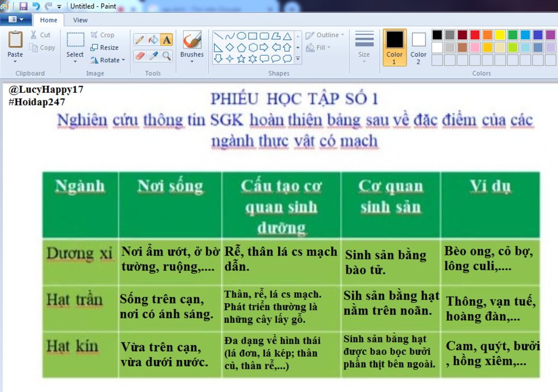This screenshot has height=392, width=558.
Task: Choose the Pentagon shape
Action: (241, 47)
